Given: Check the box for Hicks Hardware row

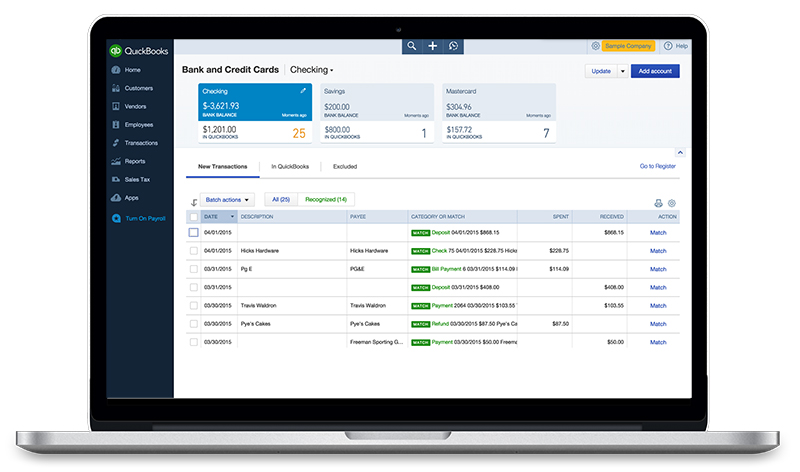Looking at the screenshot, I should tap(194, 251).
